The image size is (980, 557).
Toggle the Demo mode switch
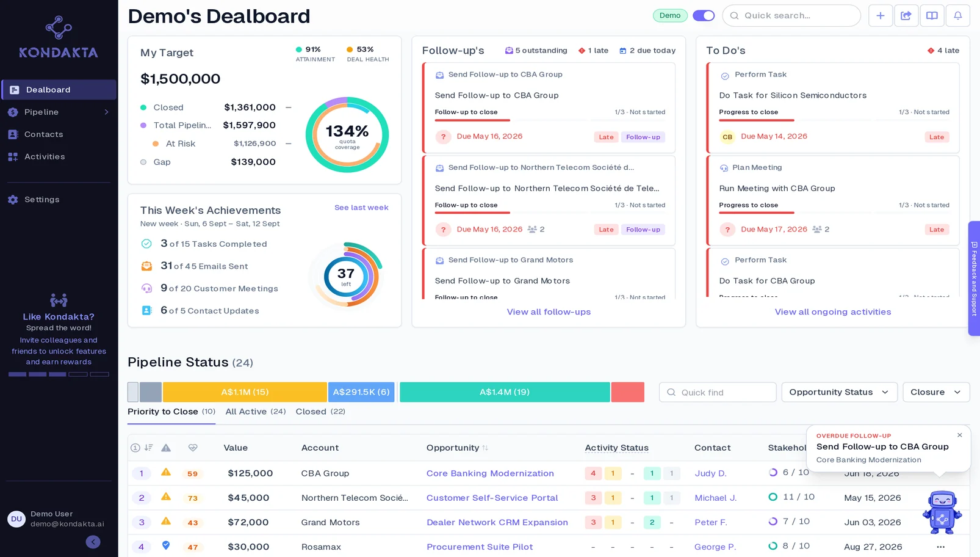click(704, 16)
